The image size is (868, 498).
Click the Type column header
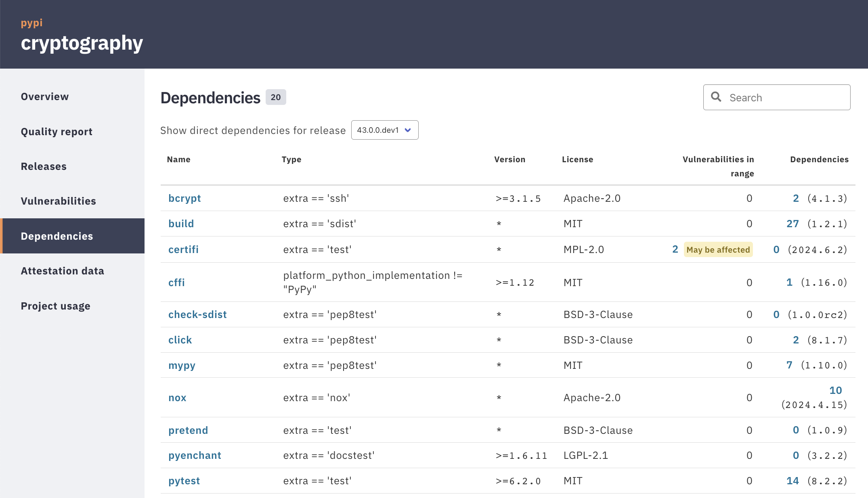(x=291, y=159)
